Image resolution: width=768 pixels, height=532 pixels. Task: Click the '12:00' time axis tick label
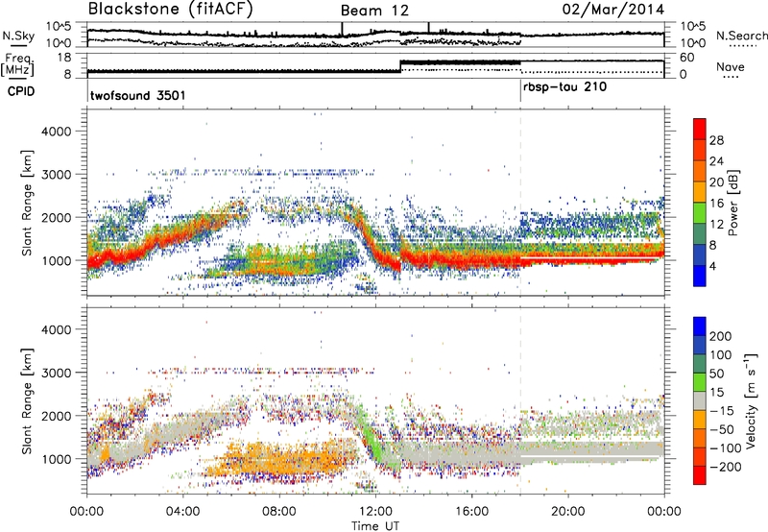375,512
